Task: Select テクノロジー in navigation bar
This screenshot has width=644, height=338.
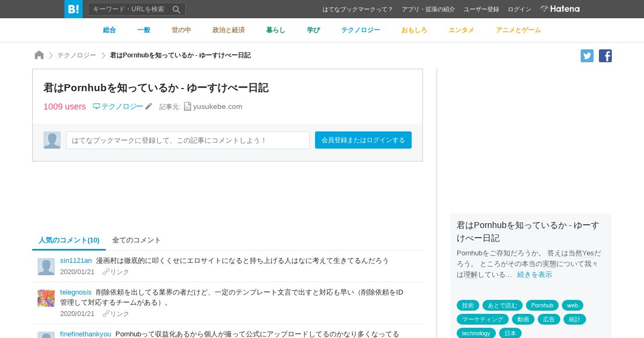Action: [x=361, y=30]
